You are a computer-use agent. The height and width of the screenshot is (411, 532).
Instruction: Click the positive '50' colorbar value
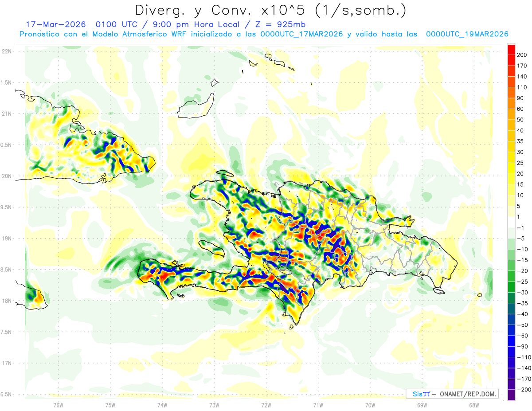[x=520, y=120]
